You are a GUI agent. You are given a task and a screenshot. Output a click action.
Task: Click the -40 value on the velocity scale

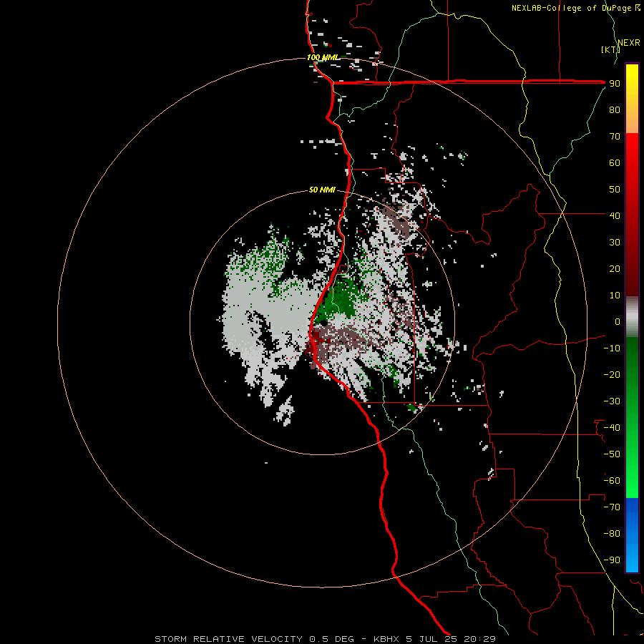[x=612, y=428]
